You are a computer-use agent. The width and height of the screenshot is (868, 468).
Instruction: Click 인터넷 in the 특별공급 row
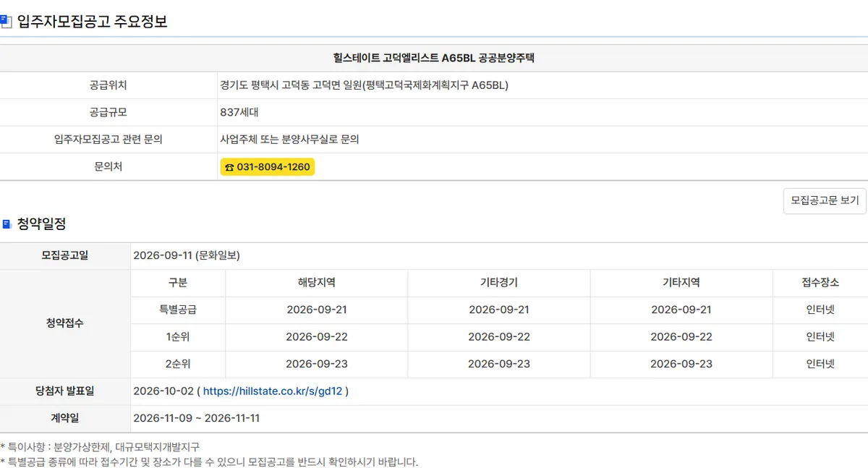[820, 310]
